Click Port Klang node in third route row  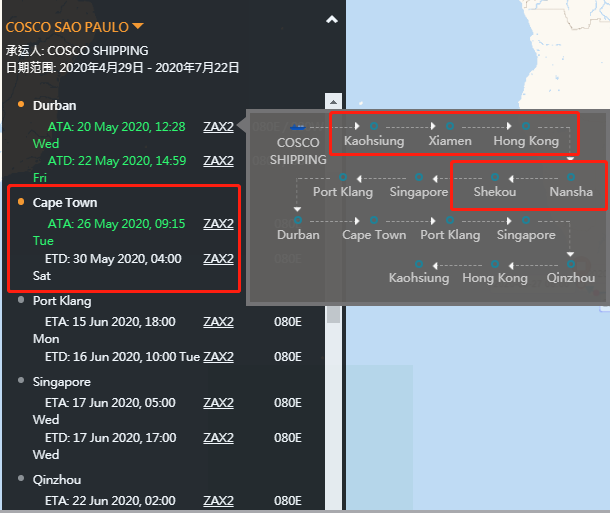[x=450, y=220]
